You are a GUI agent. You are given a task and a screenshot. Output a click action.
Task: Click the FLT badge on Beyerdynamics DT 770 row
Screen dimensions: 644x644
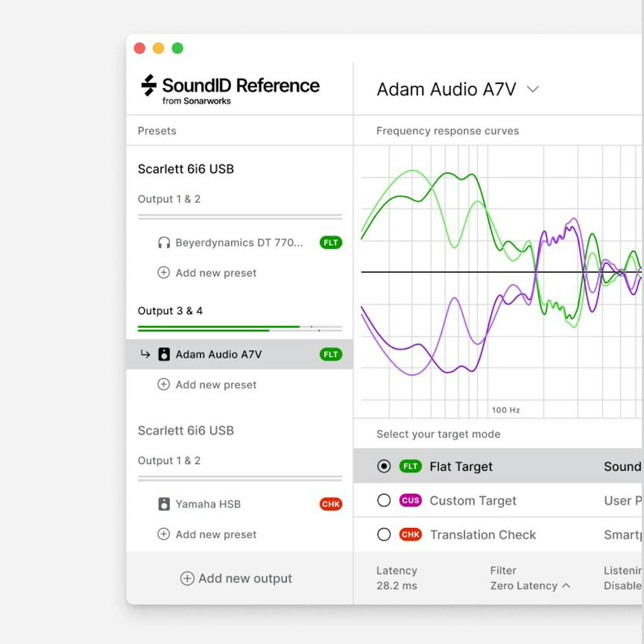coord(331,243)
